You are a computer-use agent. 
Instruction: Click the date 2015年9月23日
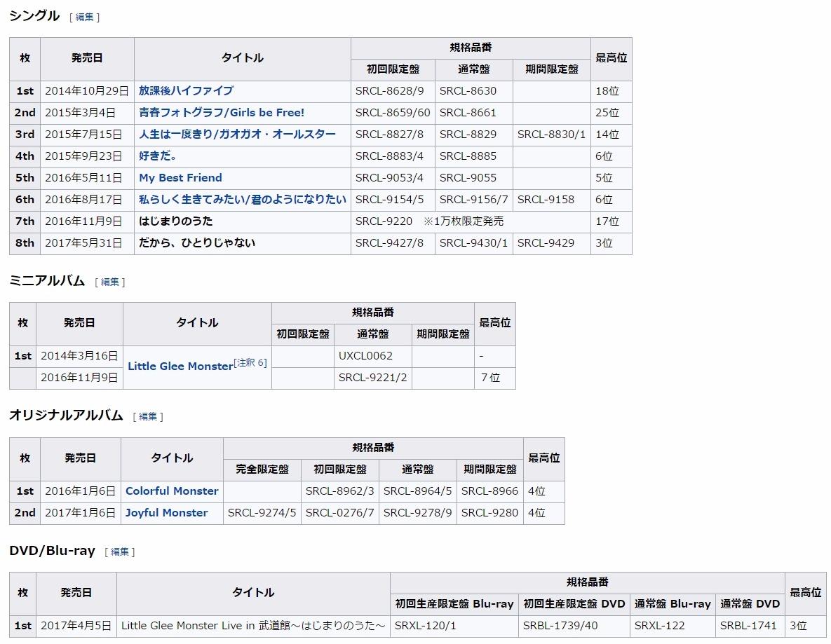[83, 156]
